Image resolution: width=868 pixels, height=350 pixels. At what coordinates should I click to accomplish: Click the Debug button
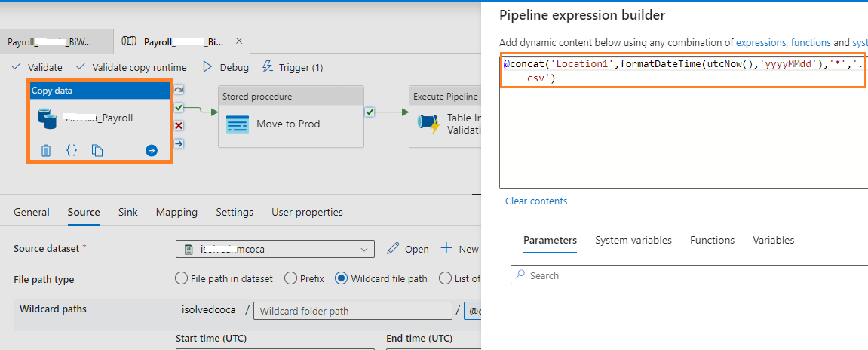[225, 67]
